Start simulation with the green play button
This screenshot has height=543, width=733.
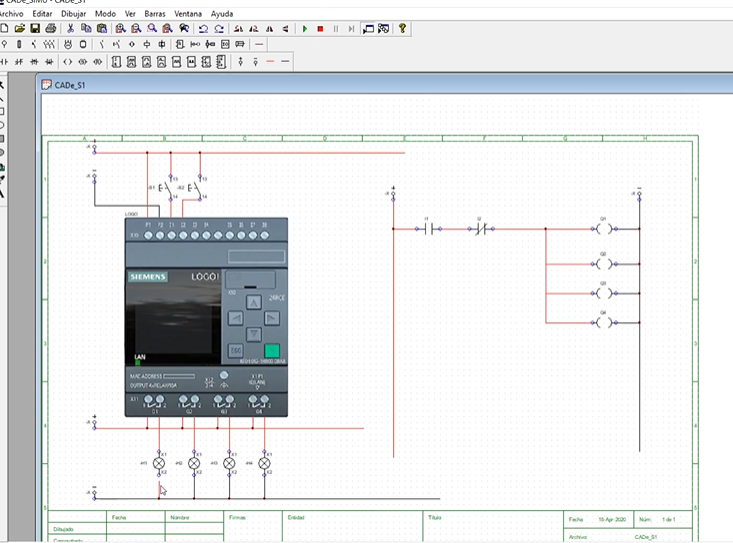tap(305, 29)
